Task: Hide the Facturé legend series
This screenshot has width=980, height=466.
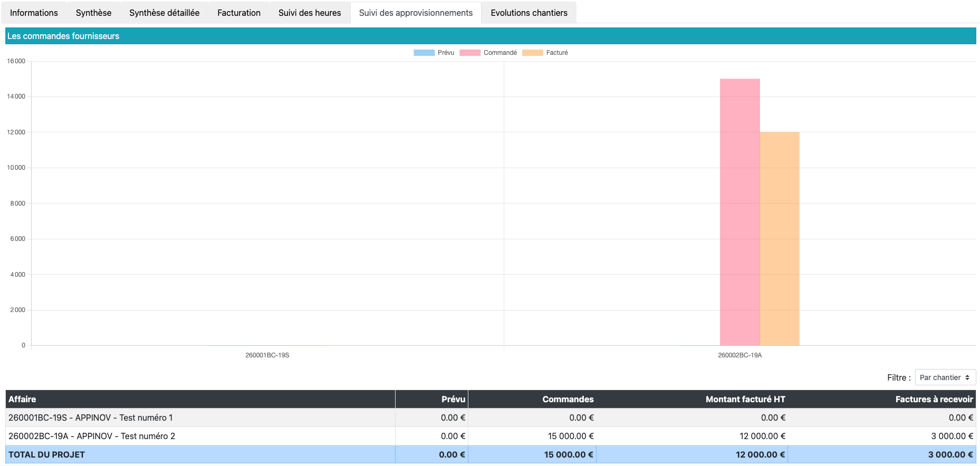Action: coord(545,53)
